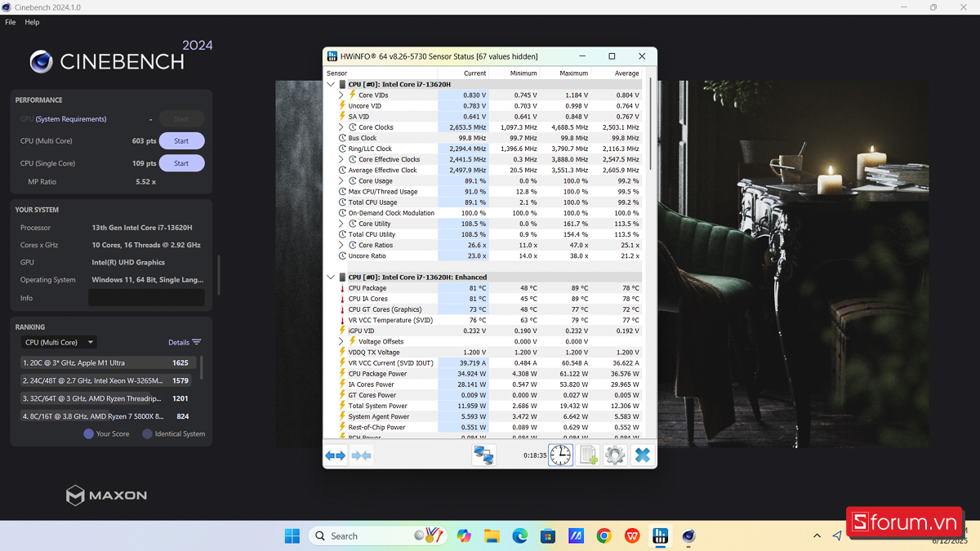Expand the Core Clocks row
Image resolution: width=980 pixels, height=551 pixels.
pos(341,127)
